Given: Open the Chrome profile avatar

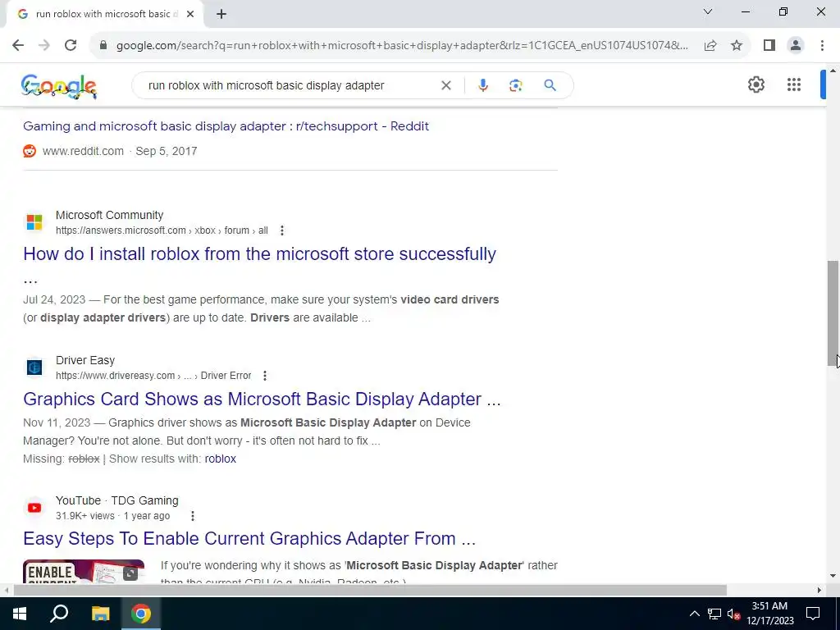Looking at the screenshot, I should click(796, 46).
